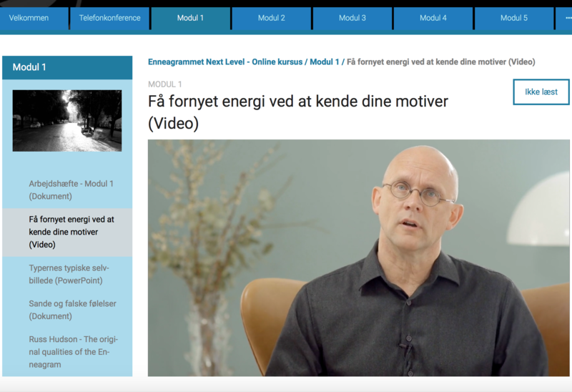
Task: Switch to the Telefonkonference tab
Action: coord(110,18)
